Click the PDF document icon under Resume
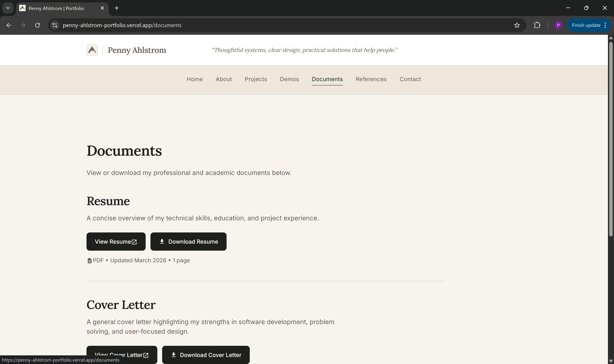The height and width of the screenshot is (364, 614). pos(89,260)
